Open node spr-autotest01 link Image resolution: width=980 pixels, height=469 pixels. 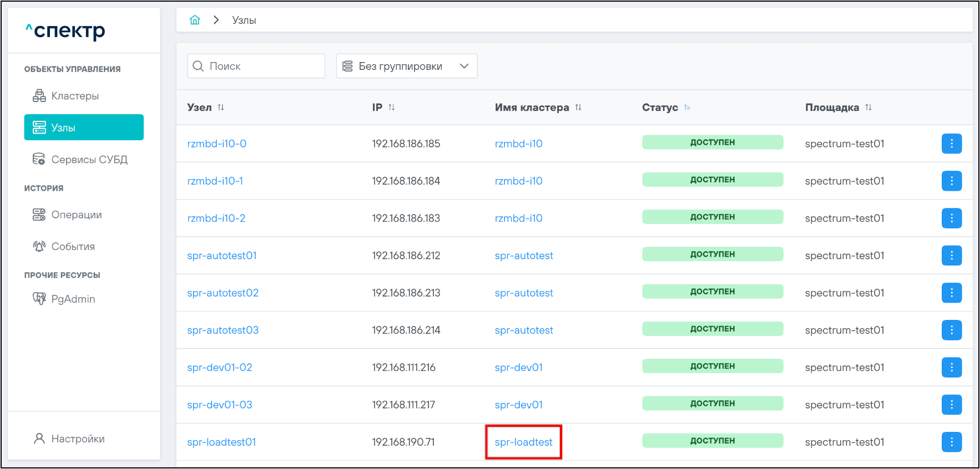tap(222, 256)
